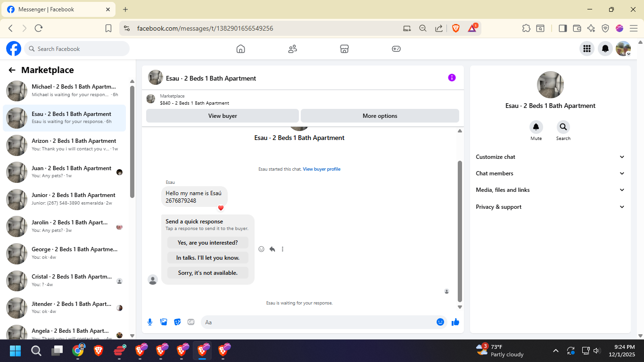Open the Facebook apps grid menu
The height and width of the screenshot is (362, 644).
(587, 49)
